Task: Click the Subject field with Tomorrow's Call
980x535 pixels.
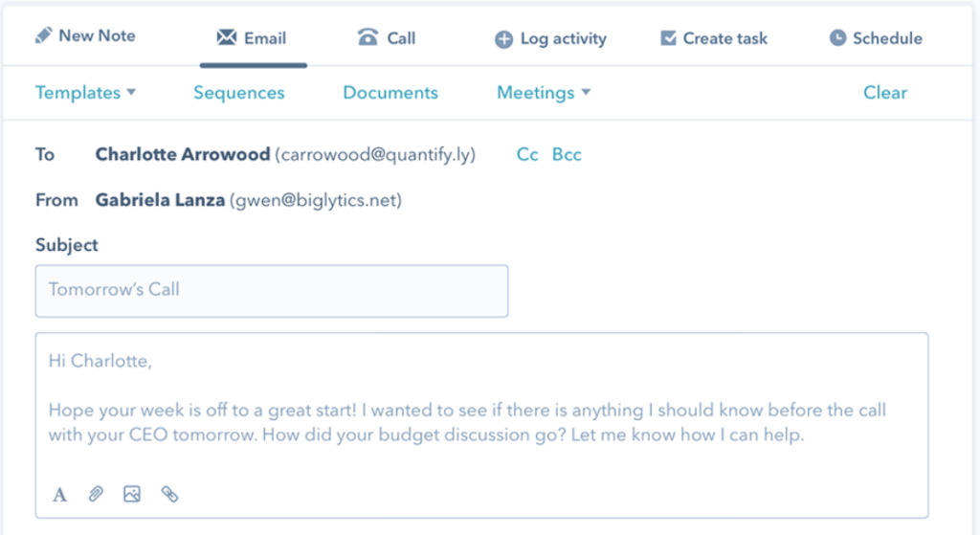Action: [x=272, y=291]
